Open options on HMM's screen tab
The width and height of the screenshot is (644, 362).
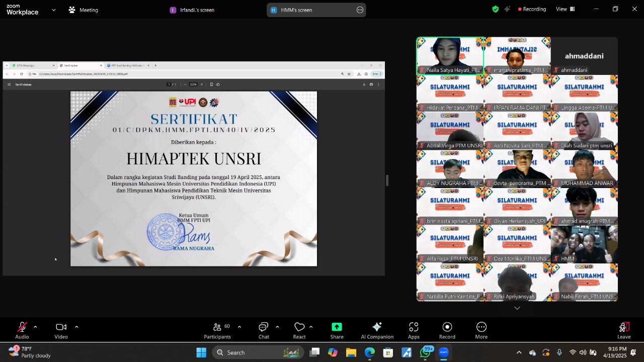pyautogui.click(x=360, y=10)
